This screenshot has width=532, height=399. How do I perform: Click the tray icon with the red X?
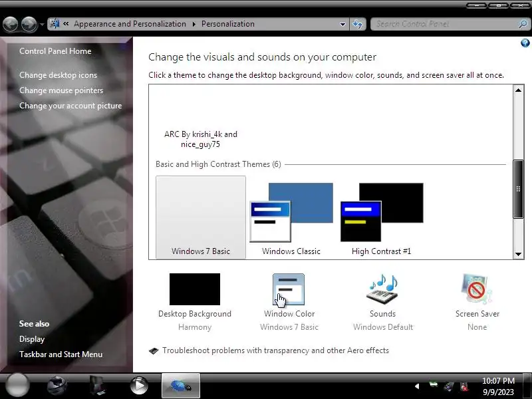464,386
